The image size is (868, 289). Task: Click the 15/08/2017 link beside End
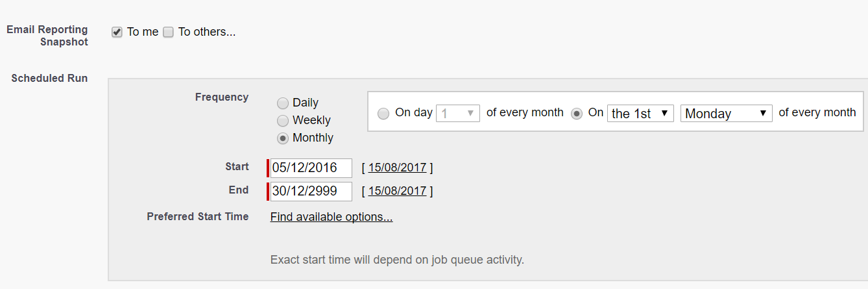click(x=397, y=191)
